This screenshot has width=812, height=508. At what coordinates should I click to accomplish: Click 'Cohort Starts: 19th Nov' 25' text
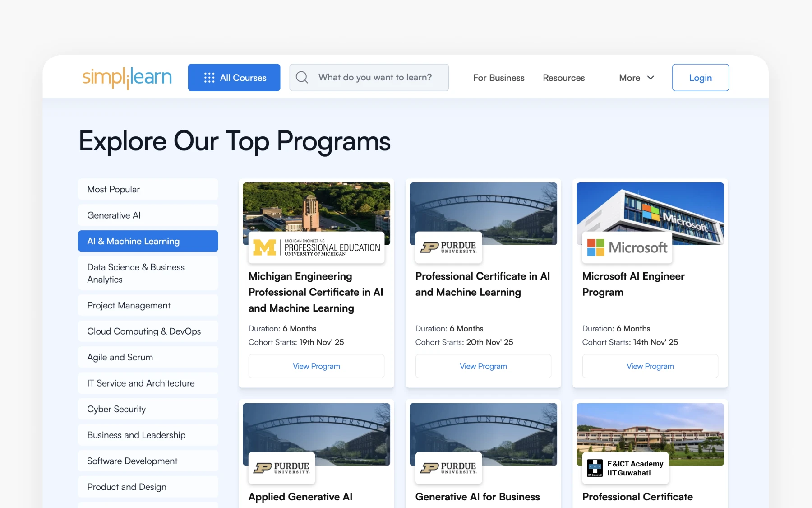point(296,342)
